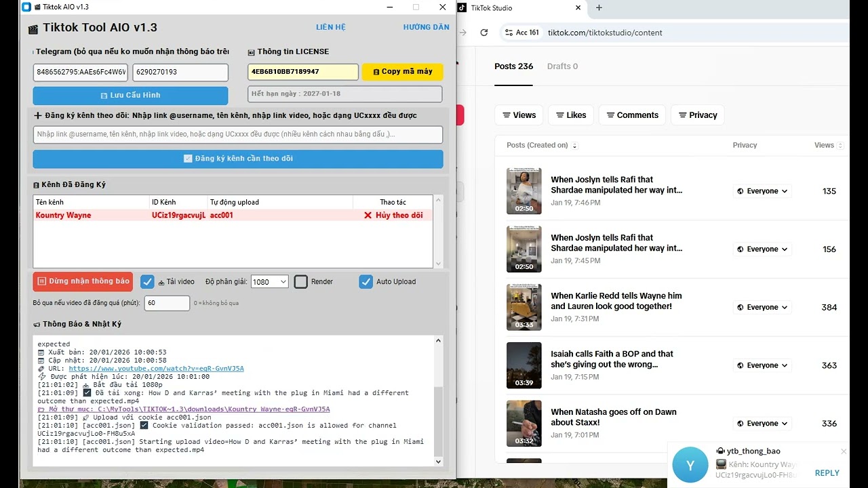Click the Acc 161 profile chip in address bar

(x=522, y=33)
